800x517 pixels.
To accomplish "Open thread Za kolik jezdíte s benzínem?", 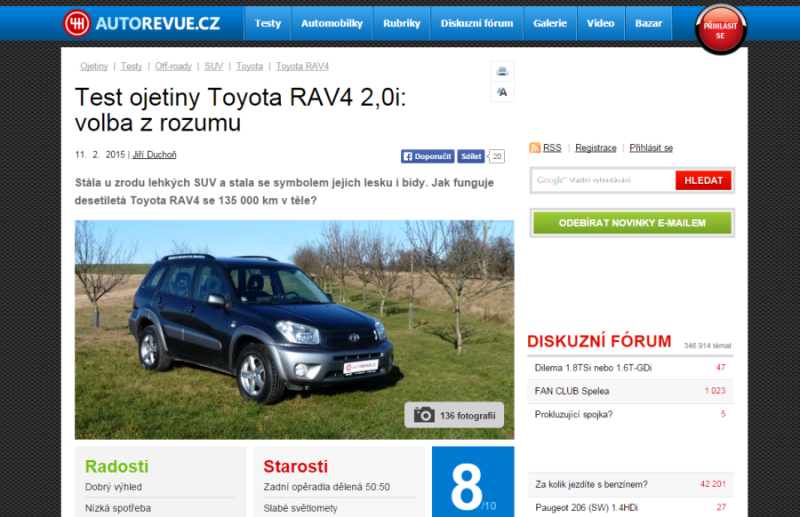I will tap(591, 484).
